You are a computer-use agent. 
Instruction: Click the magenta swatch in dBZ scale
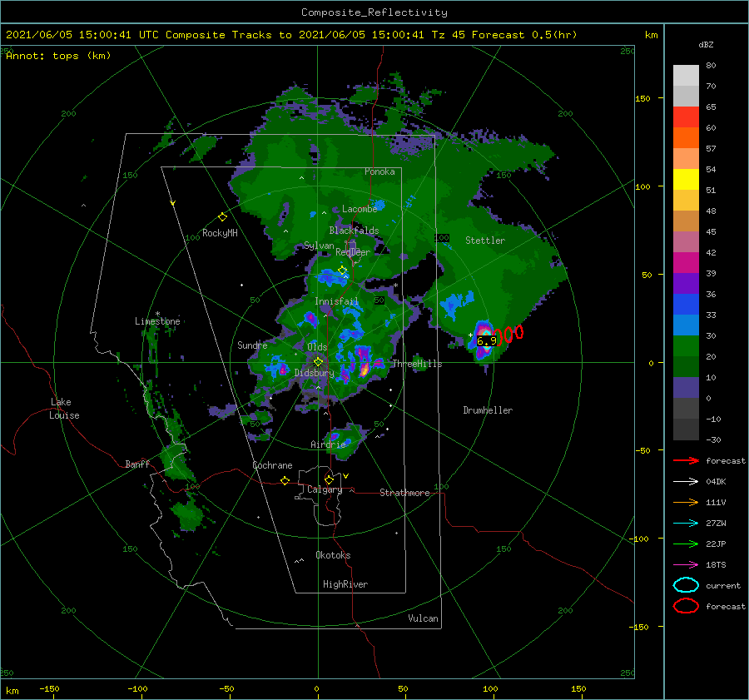pos(686,262)
